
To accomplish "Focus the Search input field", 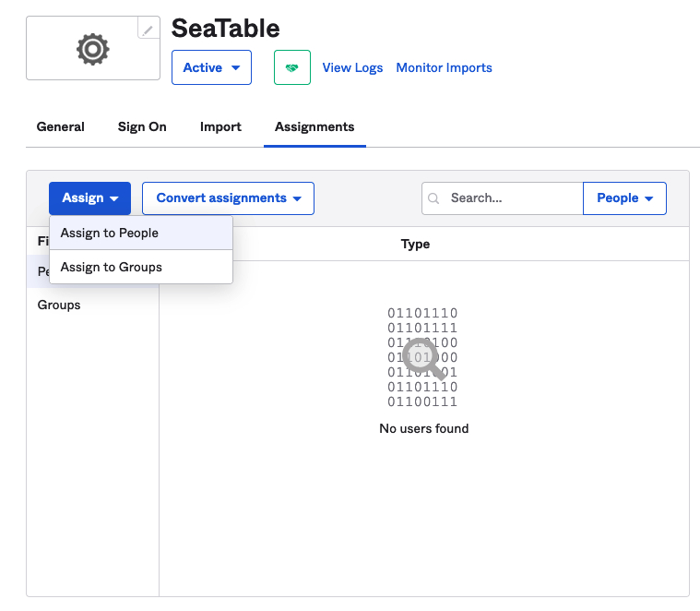I will click(503, 198).
